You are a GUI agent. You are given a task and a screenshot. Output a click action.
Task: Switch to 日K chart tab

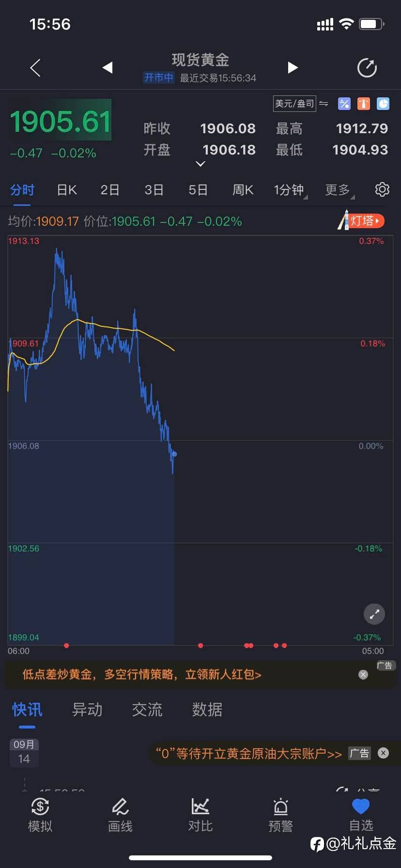pyautogui.click(x=67, y=190)
